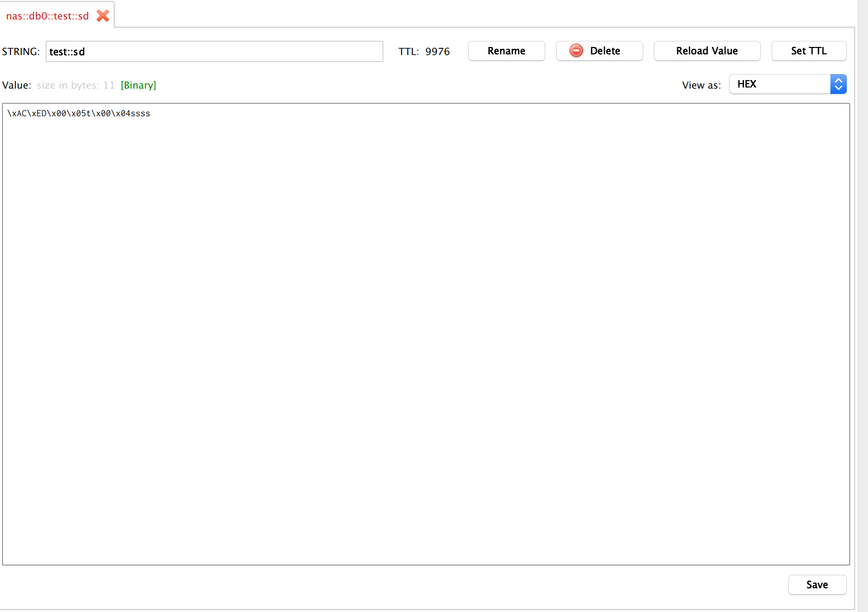This screenshot has width=868, height=612.
Task: Click the red minus icon on Delete
Action: tap(576, 51)
